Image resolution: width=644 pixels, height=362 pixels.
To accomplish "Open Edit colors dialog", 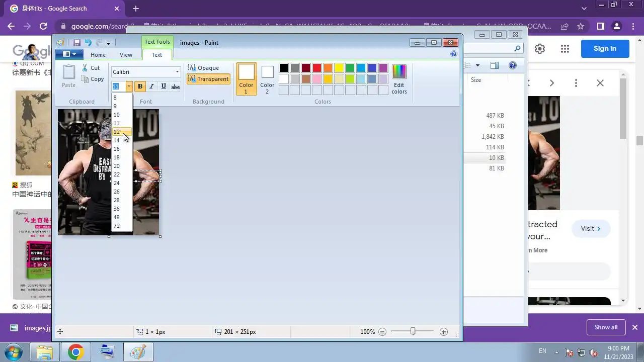I will click(399, 79).
